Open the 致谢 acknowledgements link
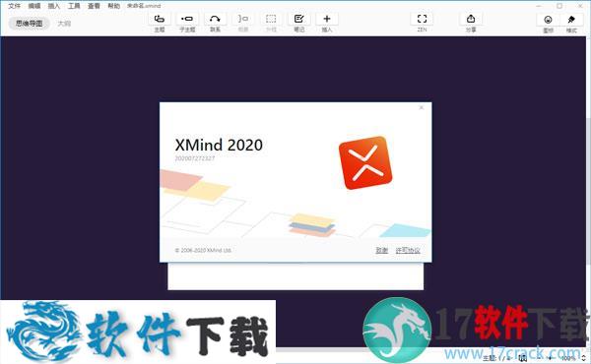Screen dimensions: 591x364 (382, 250)
